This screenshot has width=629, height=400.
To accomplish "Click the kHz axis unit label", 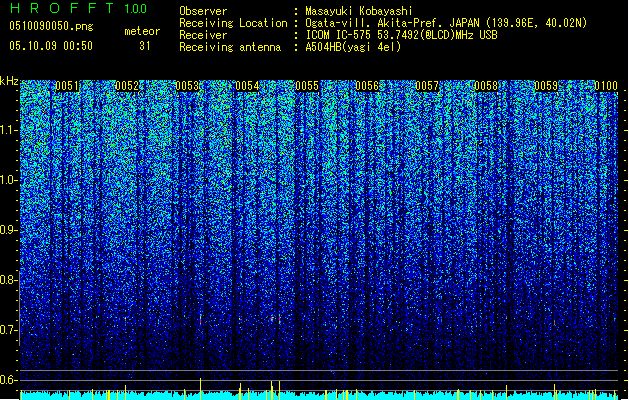I will tap(9, 81).
